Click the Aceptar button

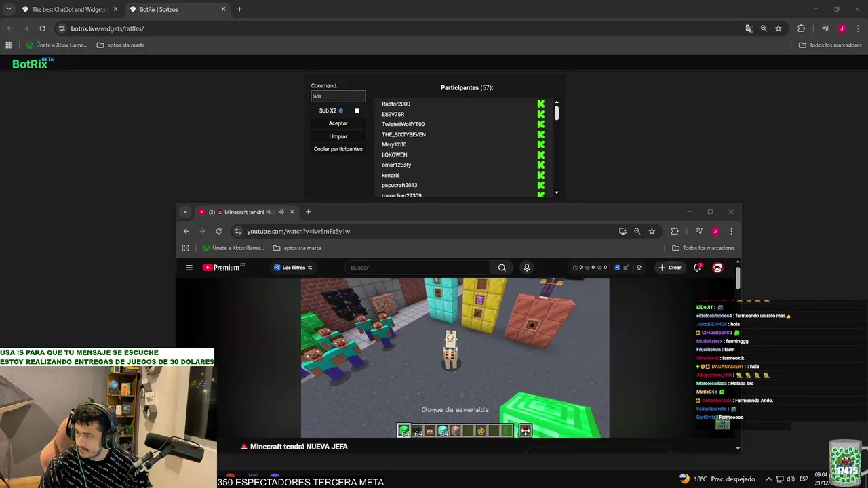(x=338, y=123)
